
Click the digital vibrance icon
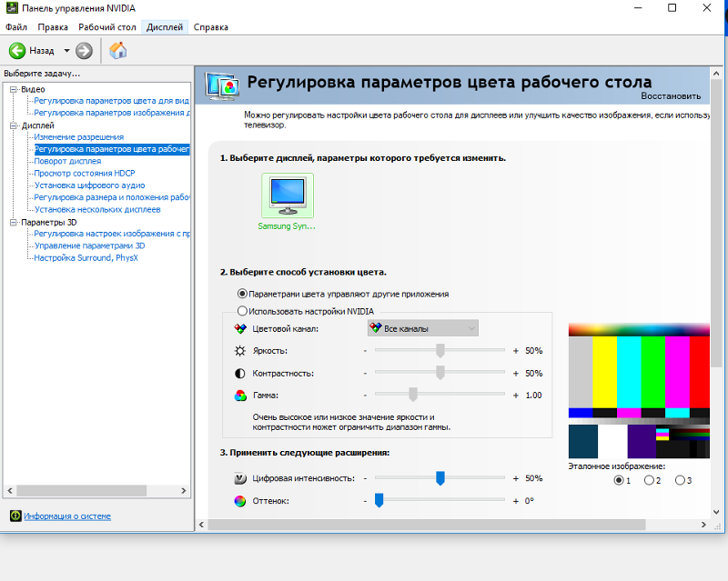pos(240,478)
